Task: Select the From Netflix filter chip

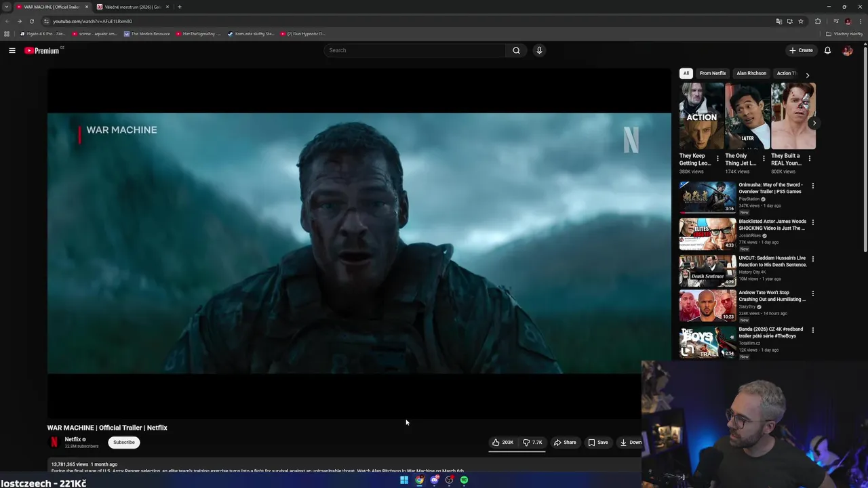Action: pos(713,73)
